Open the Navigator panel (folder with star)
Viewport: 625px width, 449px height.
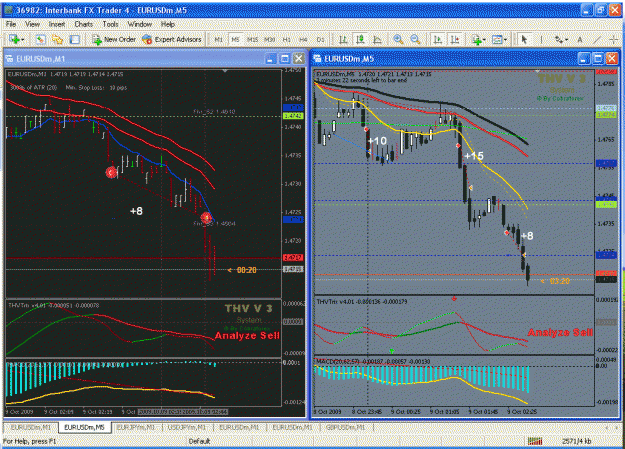57,39
